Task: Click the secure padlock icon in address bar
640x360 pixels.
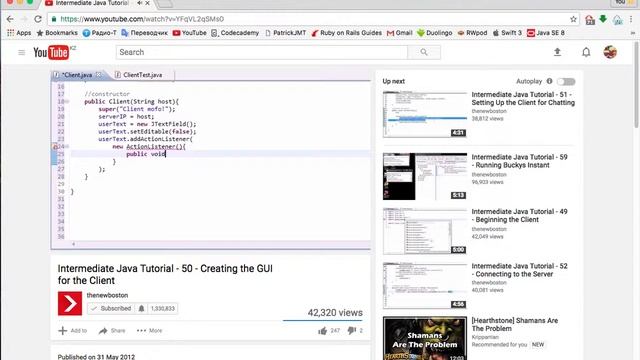Action: (x=54, y=19)
